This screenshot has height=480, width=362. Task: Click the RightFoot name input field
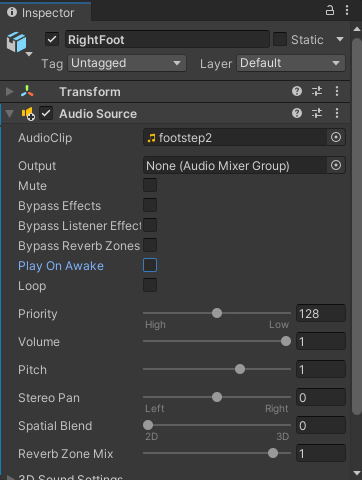point(167,39)
